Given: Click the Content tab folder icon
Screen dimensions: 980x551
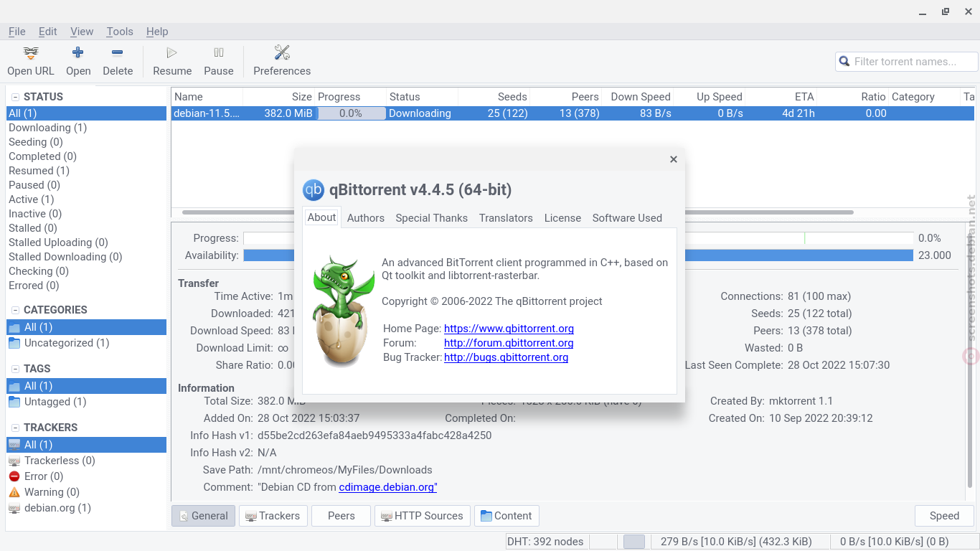Looking at the screenshot, I should [486, 516].
